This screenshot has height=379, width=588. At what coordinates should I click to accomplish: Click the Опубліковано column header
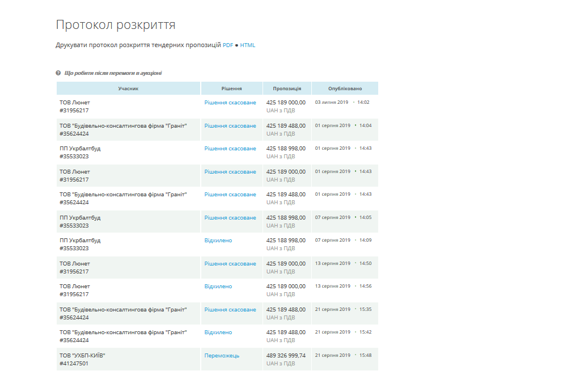click(345, 89)
